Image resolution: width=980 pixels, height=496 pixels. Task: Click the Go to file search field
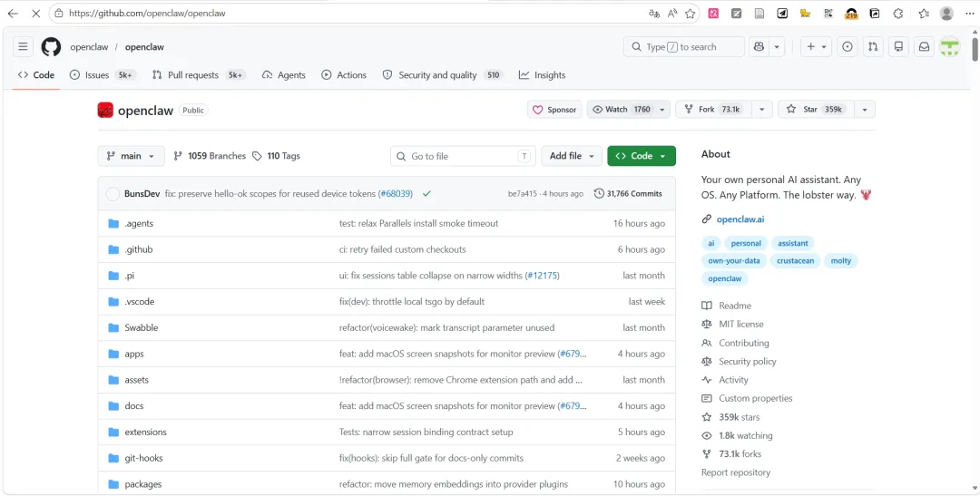click(x=463, y=156)
